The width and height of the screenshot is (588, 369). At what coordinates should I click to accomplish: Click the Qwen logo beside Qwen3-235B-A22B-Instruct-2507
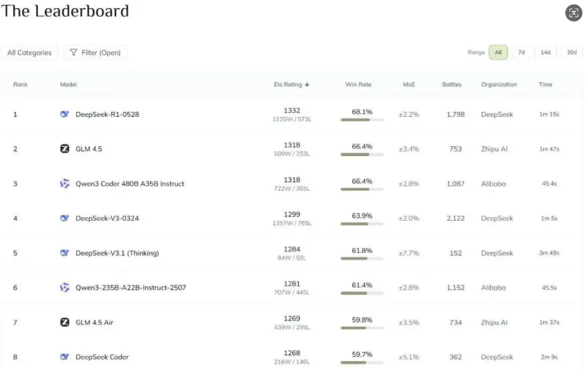tap(65, 287)
